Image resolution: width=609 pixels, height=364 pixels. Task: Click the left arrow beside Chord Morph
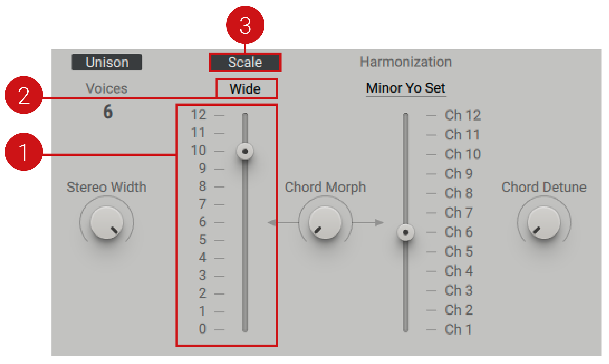tap(272, 222)
